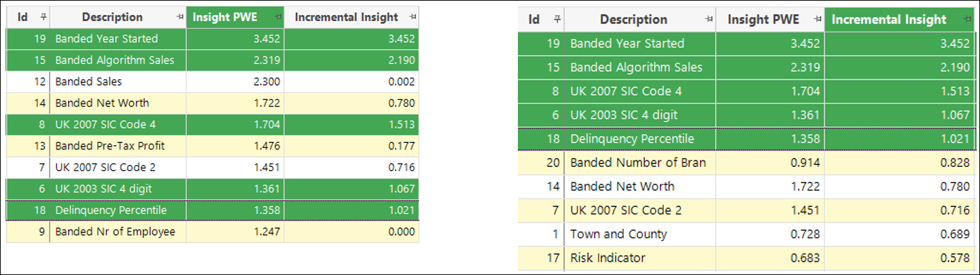Select Banded Sales row in left table
The width and height of the screenshot is (980, 275).
[x=213, y=81]
